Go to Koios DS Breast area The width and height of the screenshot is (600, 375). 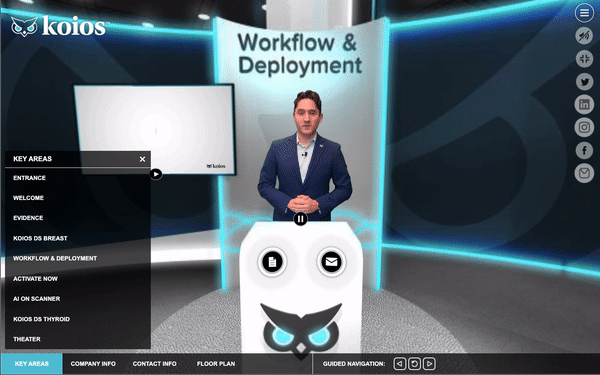click(x=40, y=238)
